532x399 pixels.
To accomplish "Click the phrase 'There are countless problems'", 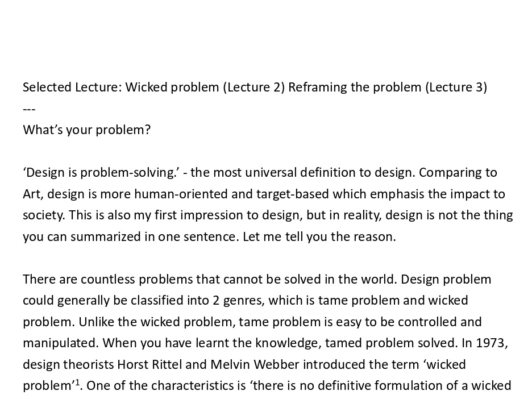I will pyautogui.click(x=107, y=280).
